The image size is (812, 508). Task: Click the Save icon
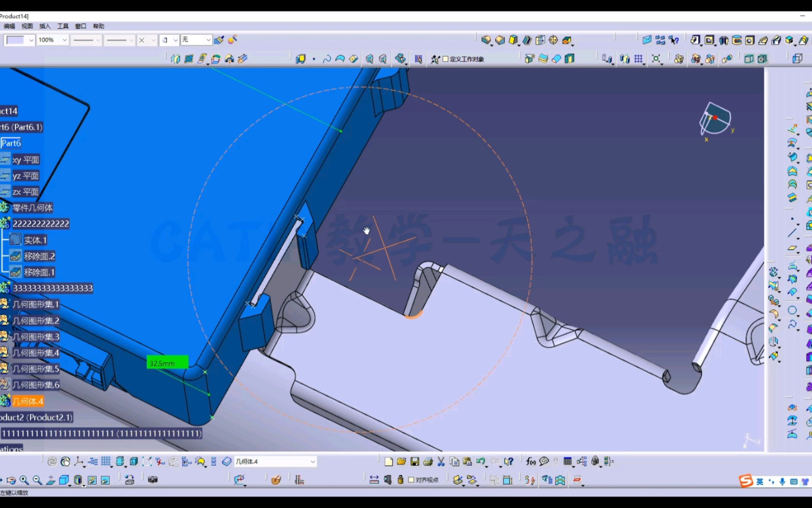click(414, 461)
